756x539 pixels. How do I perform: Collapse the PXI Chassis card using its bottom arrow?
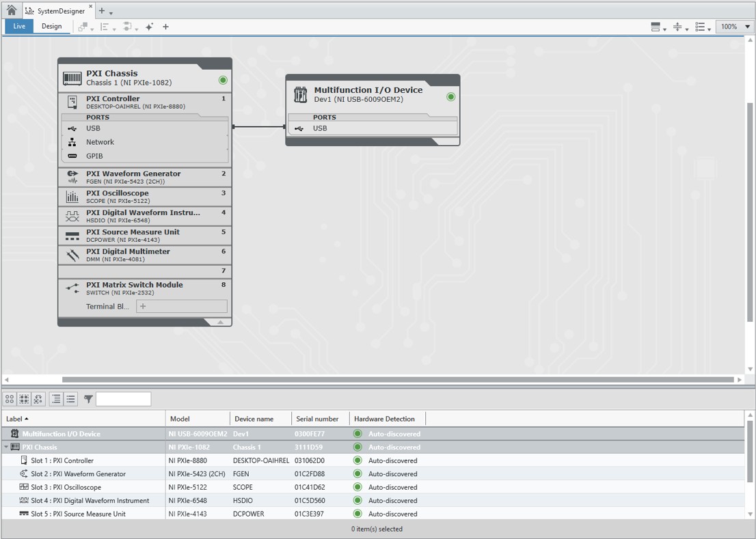click(x=220, y=322)
